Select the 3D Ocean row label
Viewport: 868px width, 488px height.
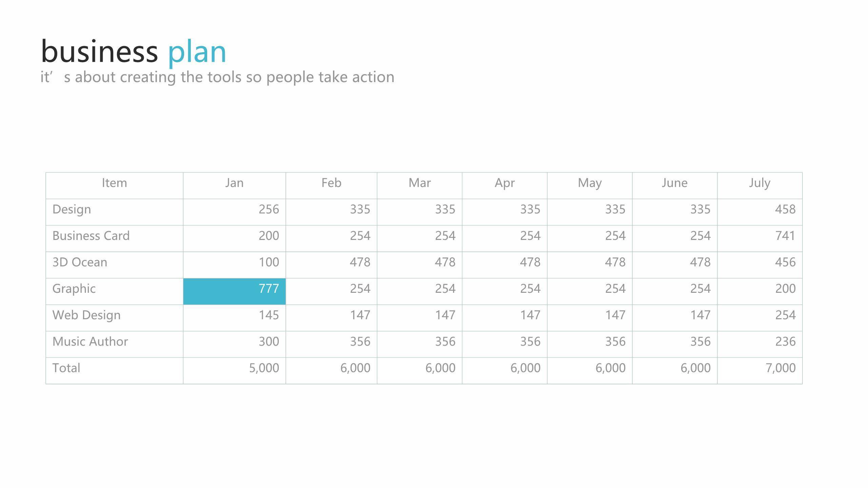click(x=80, y=262)
